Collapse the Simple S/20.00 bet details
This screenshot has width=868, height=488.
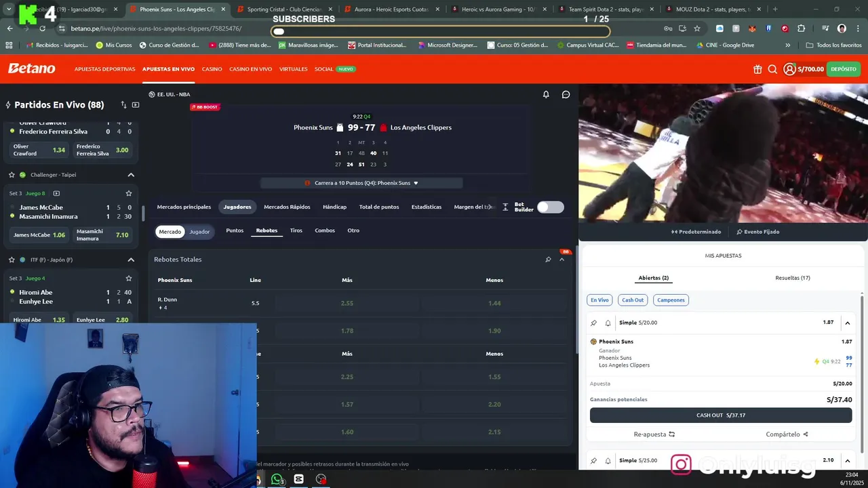(x=847, y=323)
